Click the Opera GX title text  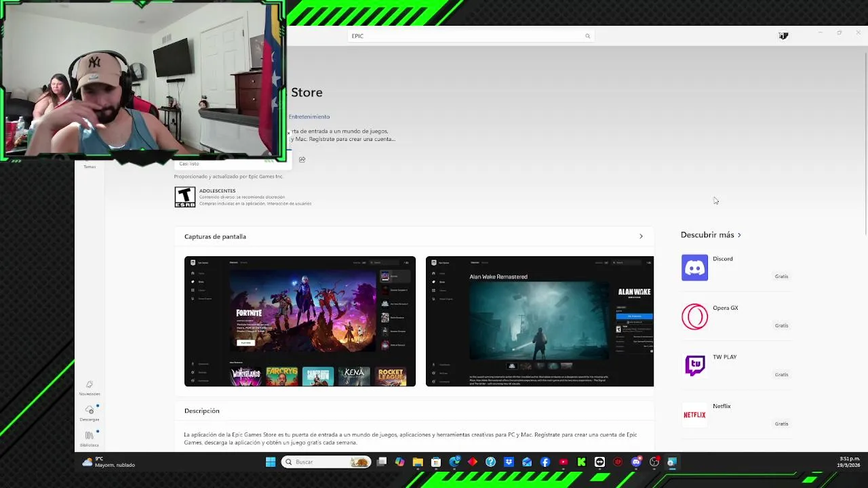[x=726, y=308]
